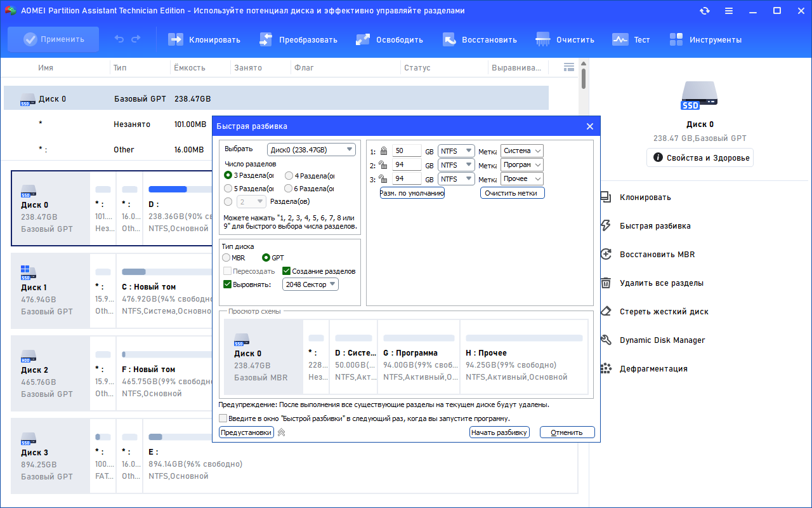Click the Имя column header
Screen dimensions: 812x508
[x=46, y=67]
